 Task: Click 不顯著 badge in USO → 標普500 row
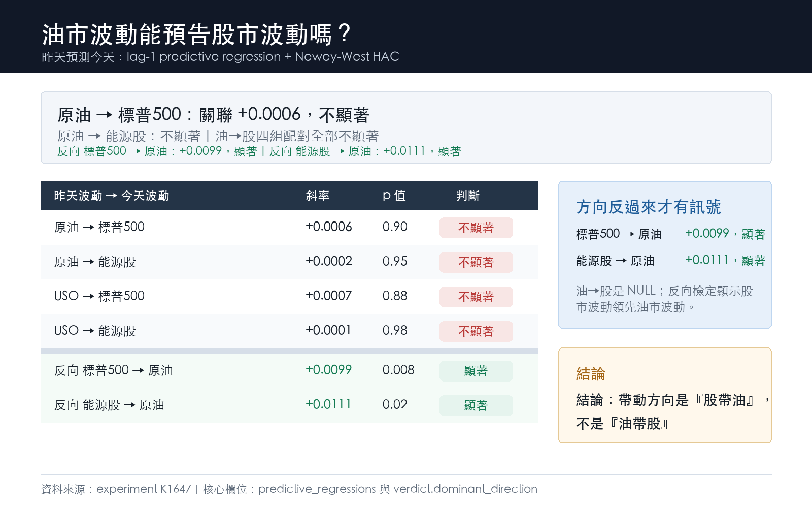[476, 297]
